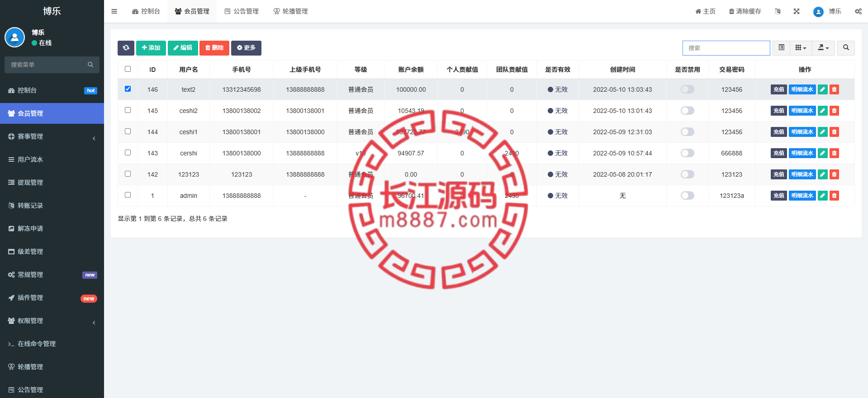Click the hamburger menu toggle icon
The width and height of the screenshot is (868, 398).
[x=114, y=11]
